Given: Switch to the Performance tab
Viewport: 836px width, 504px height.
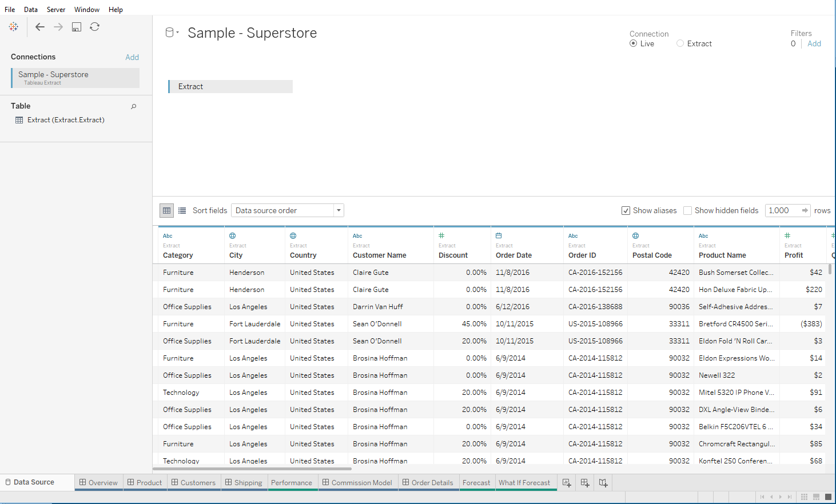Looking at the screenshot, I should click(x=292, y=482).
